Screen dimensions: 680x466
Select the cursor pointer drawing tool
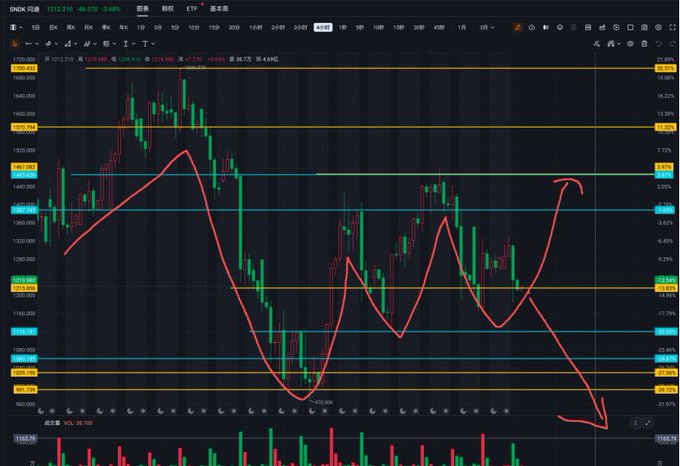[x=14, y=44]
